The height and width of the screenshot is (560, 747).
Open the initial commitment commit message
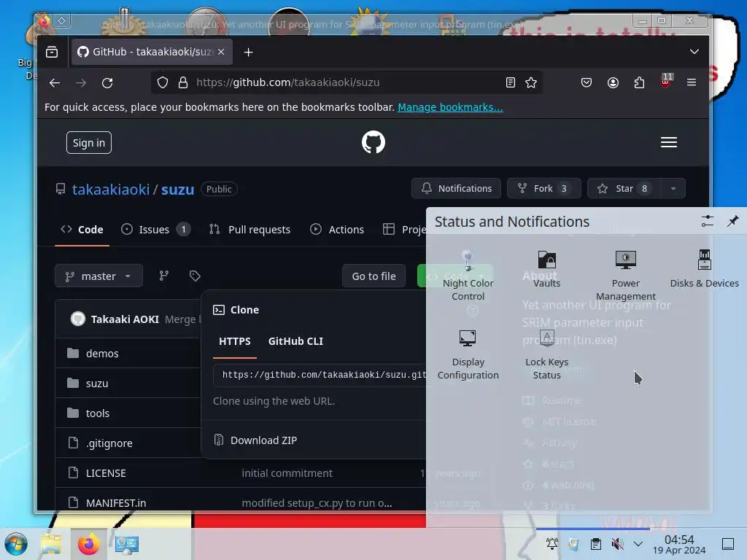[x=287, y=473]
